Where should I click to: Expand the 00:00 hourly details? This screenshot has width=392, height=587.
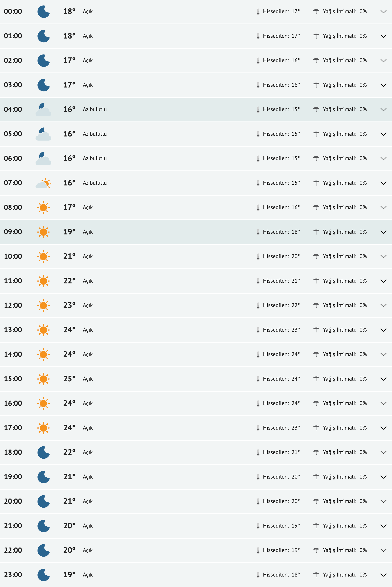[383, 12]
